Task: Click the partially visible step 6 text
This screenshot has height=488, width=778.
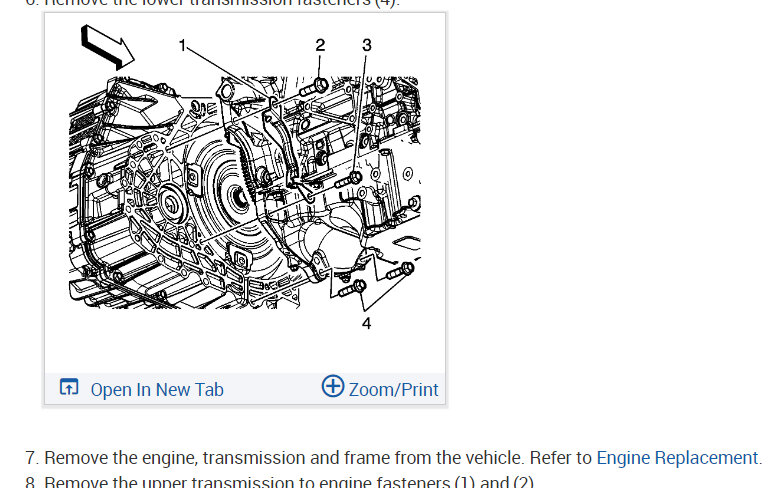Action: pos(212,3)
